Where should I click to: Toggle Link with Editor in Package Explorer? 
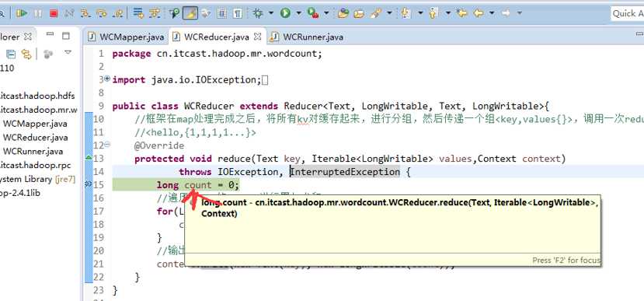26,54
